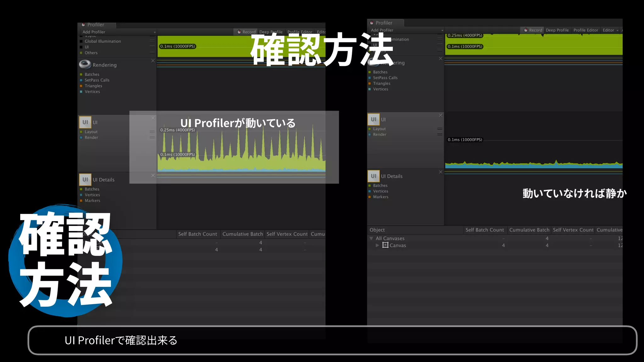The image size is (644, 362).
Task: Click Canvas row name text
Action: pyautogui.click(x=398, y=245)
